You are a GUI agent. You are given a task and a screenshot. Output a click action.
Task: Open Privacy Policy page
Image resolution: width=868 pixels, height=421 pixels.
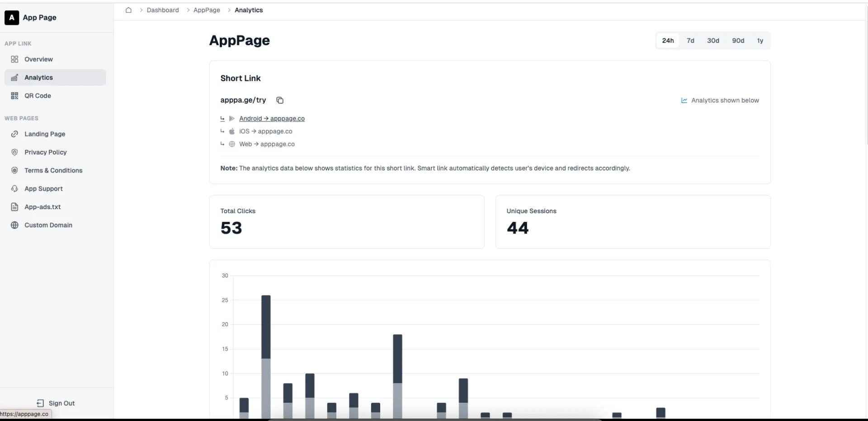(x=55, y=152)
